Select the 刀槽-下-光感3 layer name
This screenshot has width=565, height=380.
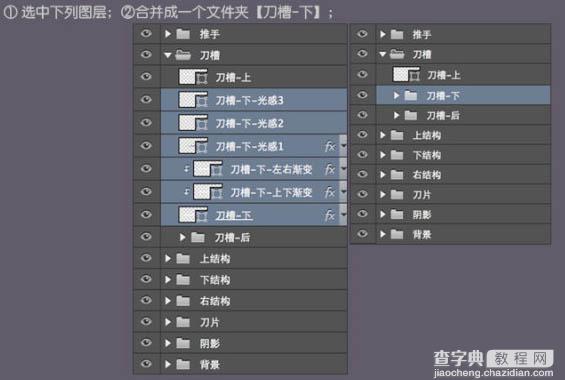249,100
